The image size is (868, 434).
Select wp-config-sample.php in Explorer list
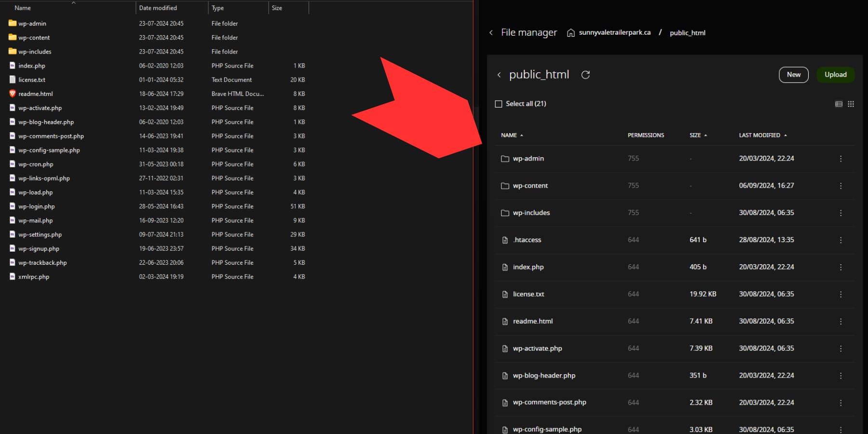[49, 150]
